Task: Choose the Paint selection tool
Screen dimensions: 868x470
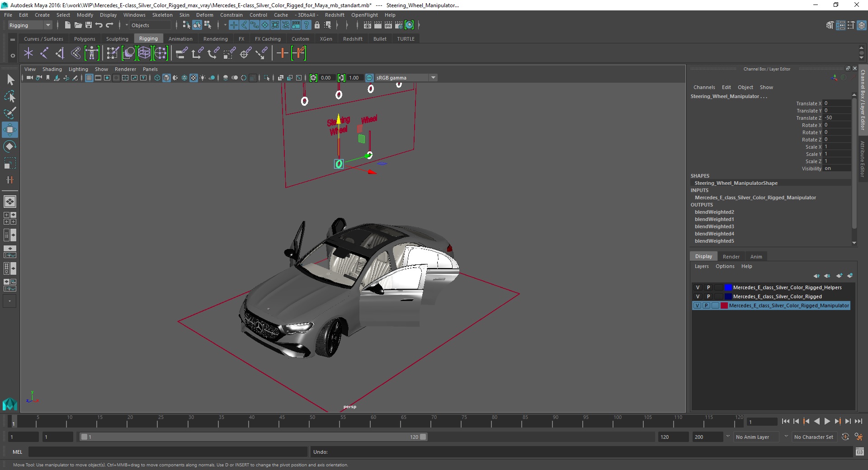Action: [x=10, y=113]
